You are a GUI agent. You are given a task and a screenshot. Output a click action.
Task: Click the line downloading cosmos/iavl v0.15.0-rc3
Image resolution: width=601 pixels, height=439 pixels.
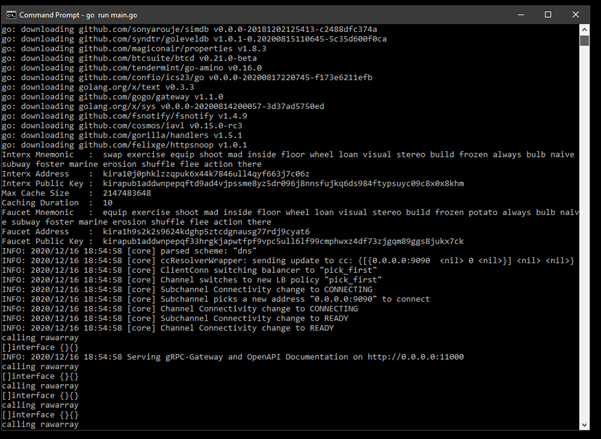click(122, 125)
